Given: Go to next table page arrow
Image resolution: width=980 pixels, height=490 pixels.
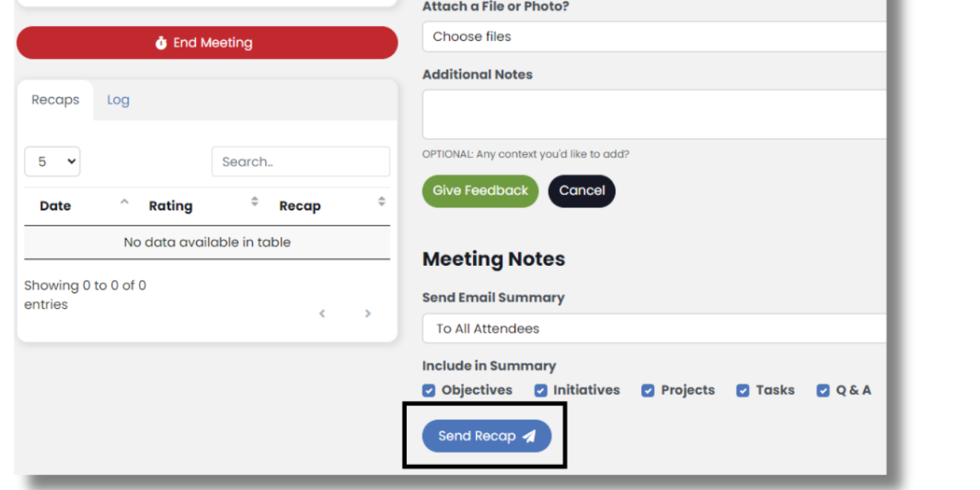Looking at the screenshot, I should click(x=367, y=314).
